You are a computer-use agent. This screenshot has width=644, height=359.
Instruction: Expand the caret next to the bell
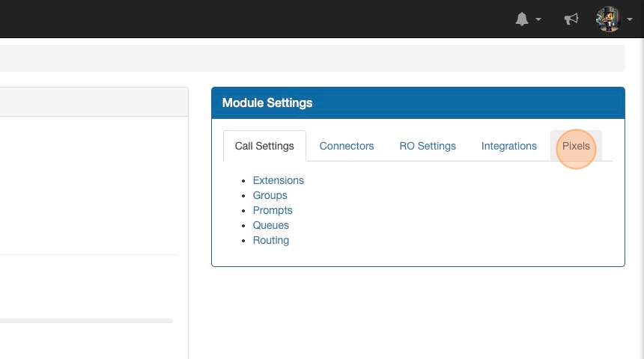[x=538, y=20]
